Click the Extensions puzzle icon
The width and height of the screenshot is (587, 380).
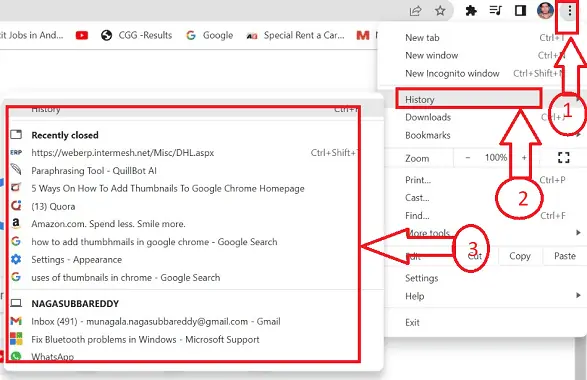point(471,11)
